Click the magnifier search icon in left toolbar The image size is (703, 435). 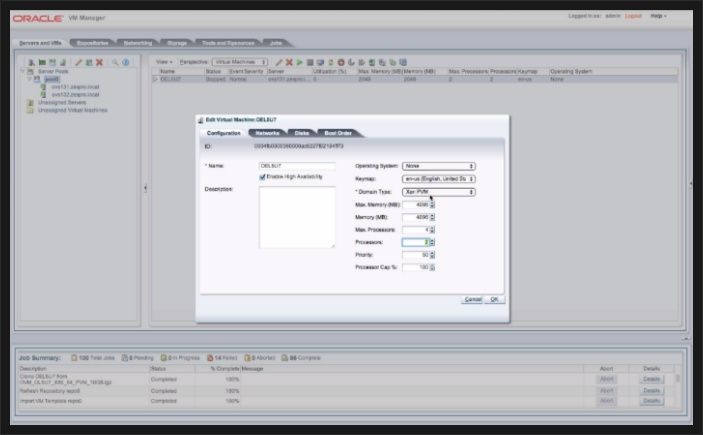[x=115, y=62]
